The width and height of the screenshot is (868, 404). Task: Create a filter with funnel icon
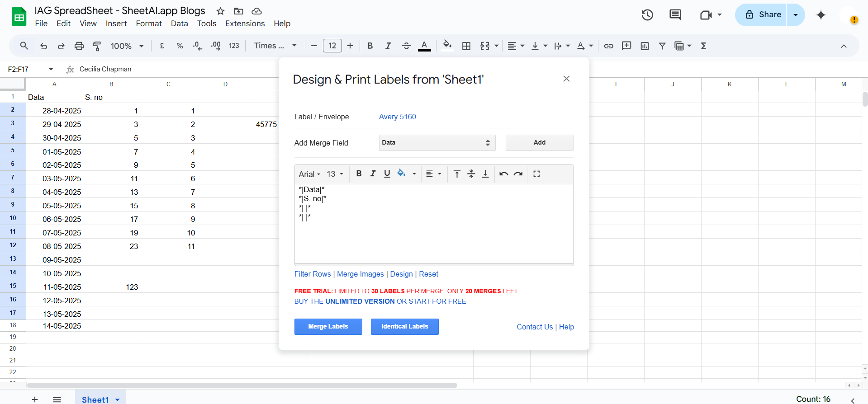pos(662,46)
